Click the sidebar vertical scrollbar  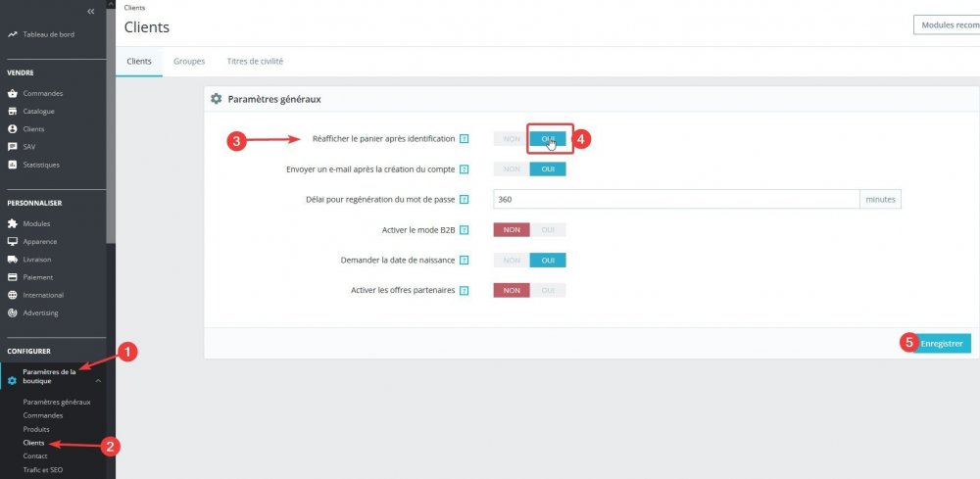pos(111,121)
